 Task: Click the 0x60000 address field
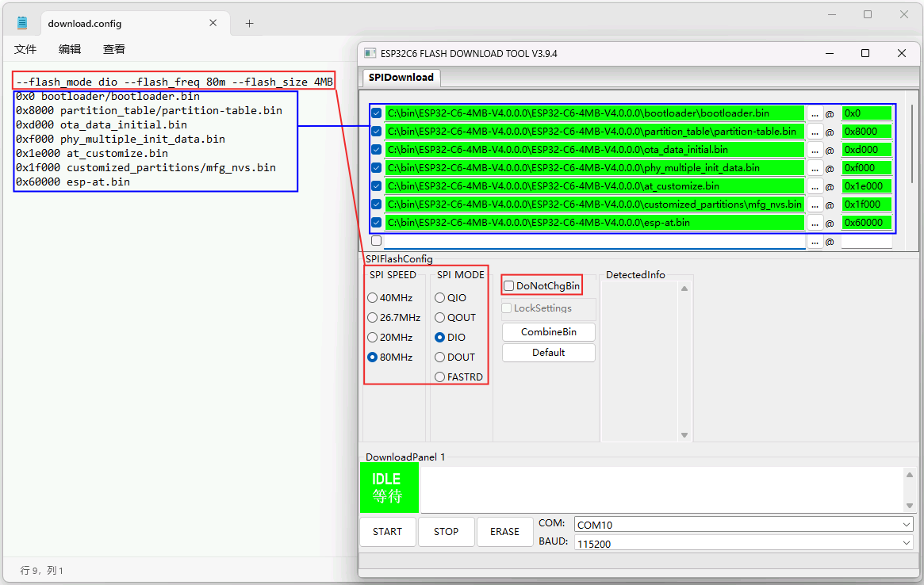tap(866, 223)
